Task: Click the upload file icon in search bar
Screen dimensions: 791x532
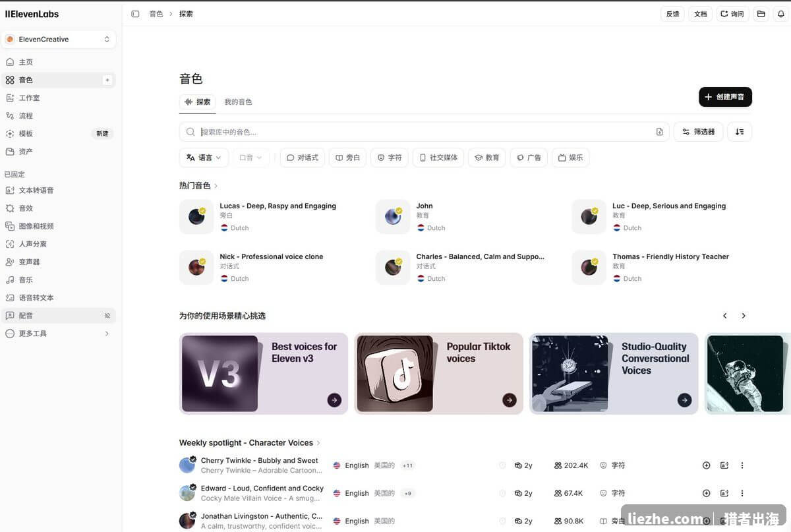Action: pyautogui.click(x=659, y=132)
